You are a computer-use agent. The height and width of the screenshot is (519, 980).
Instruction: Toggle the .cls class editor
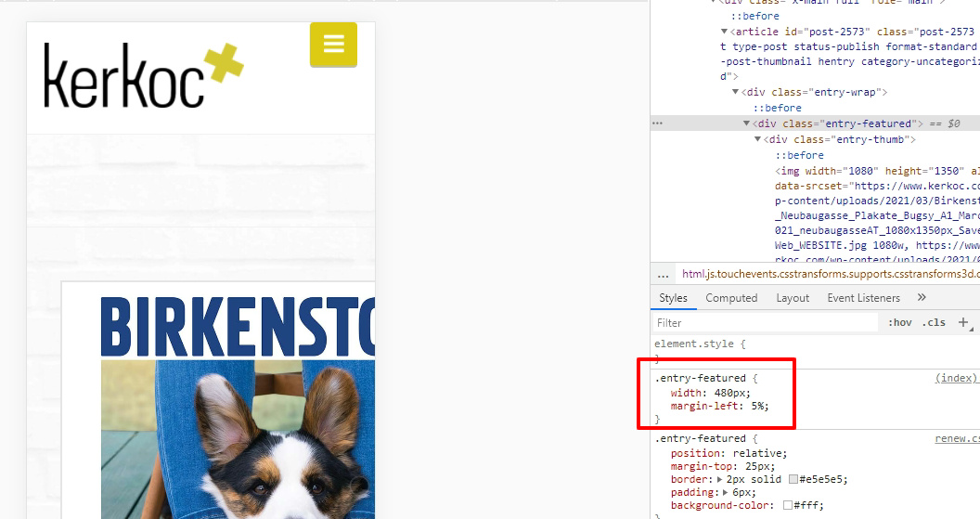coord(934,323)
